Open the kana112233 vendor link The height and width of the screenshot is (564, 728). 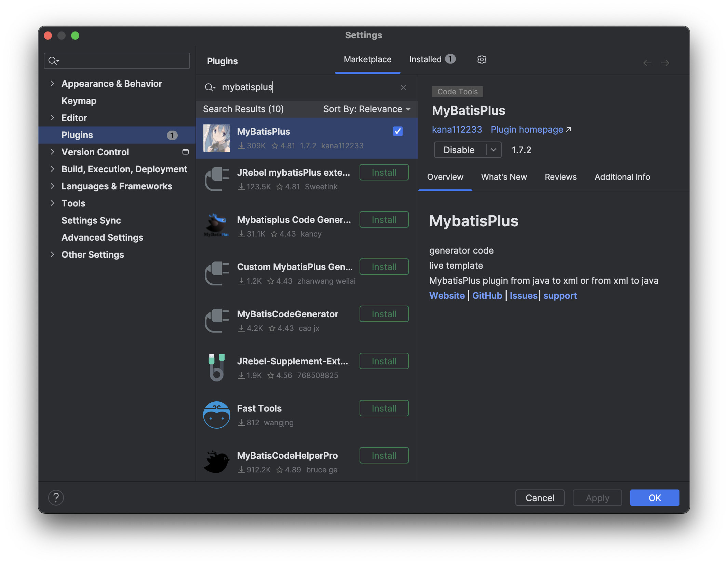coord(457,130)
